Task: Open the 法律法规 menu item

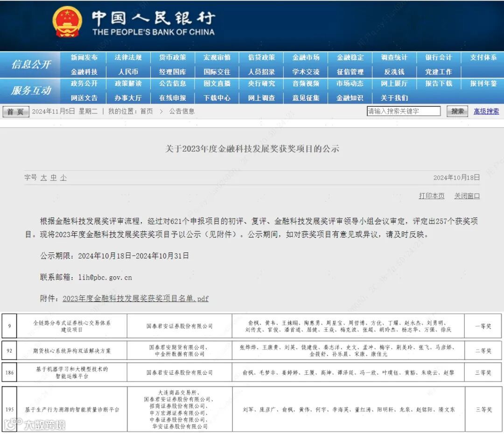Action: tap(128, 57)
